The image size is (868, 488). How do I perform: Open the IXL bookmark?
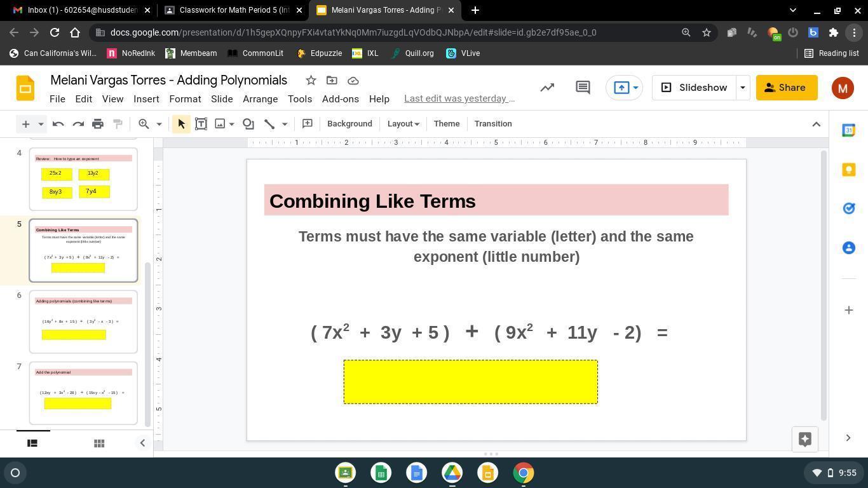click(x=365, y=53)
